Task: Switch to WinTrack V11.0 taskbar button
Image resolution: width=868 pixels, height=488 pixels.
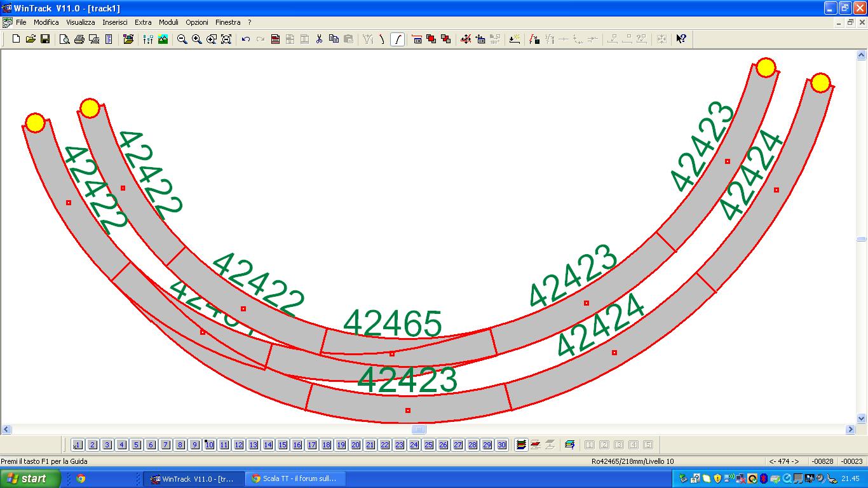Action: pos(193,478)
